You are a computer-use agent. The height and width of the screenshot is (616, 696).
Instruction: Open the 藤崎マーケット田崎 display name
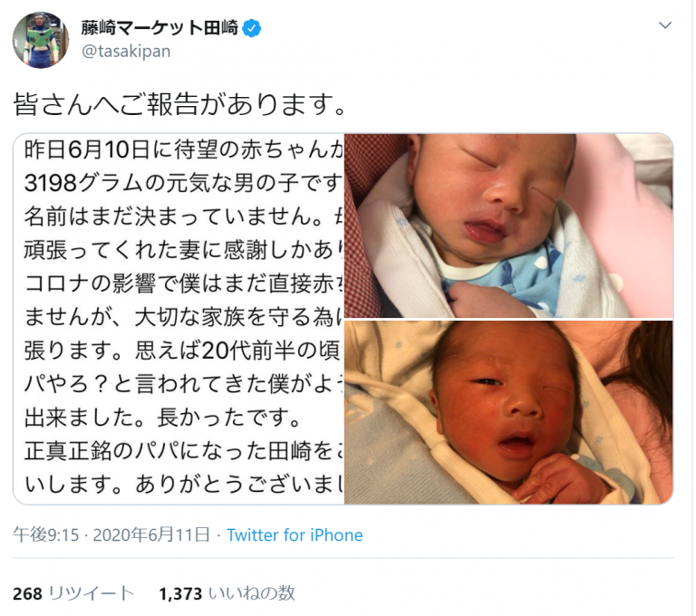coord(159,28)
